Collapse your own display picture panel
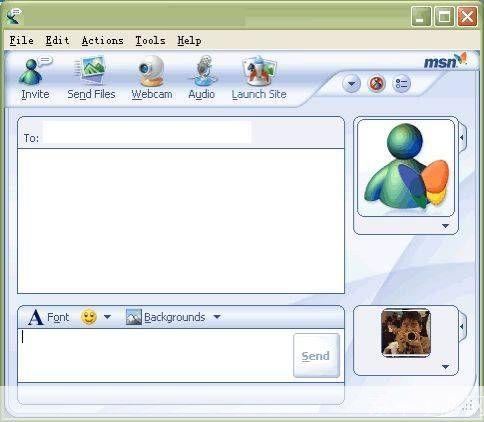484x422 pixels. pos(463,326)
